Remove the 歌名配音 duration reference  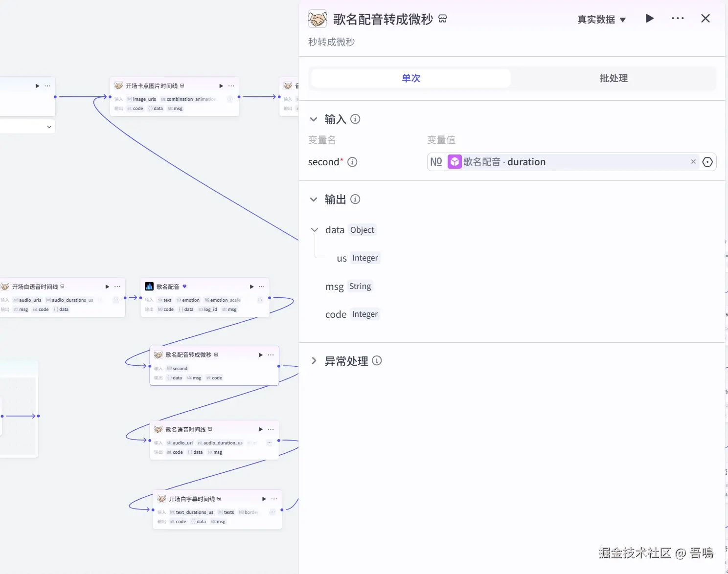coord(693,162)
